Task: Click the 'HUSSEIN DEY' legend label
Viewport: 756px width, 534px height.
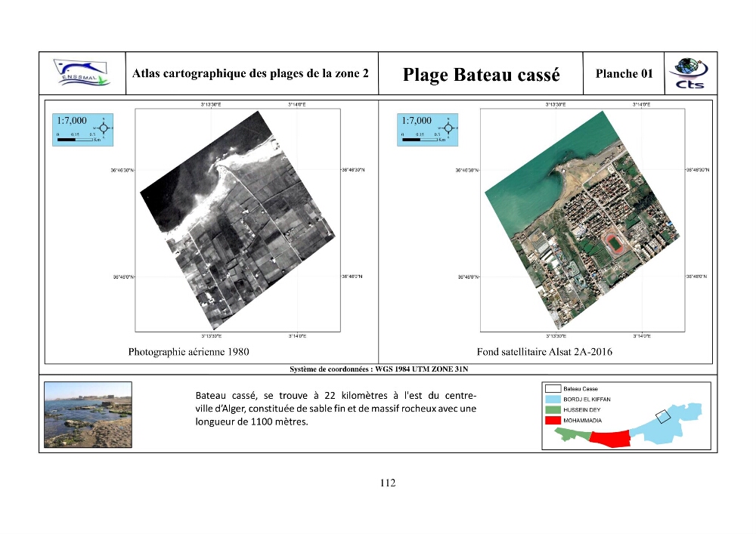Action: click(x=582, y=410)
